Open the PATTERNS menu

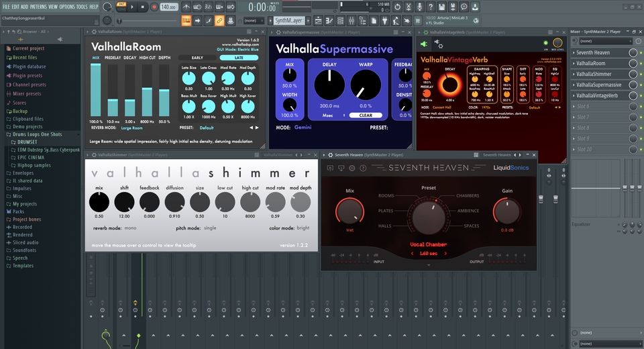[38, 7]
